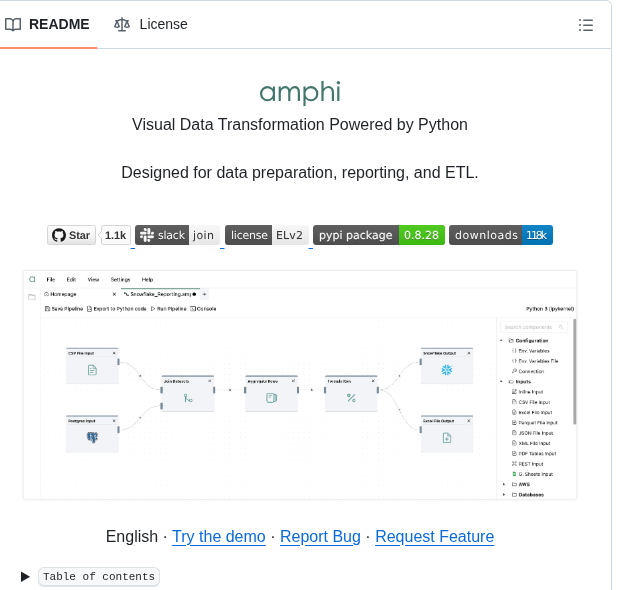Image resolution: width=619 pixels, height=590 pixels.
Task: Click the slack join badge
Action: click(x=177, y=235)
